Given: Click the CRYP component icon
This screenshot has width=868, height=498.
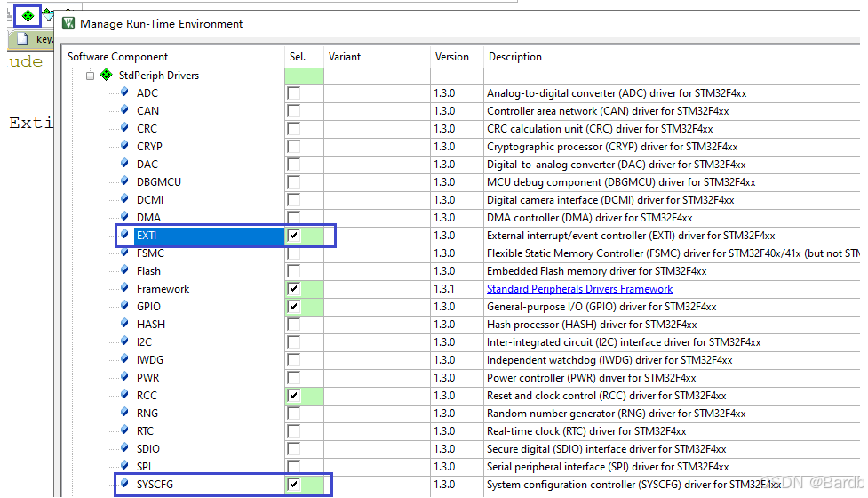Looking at the screenshot, I should click(x=124, y=145).
